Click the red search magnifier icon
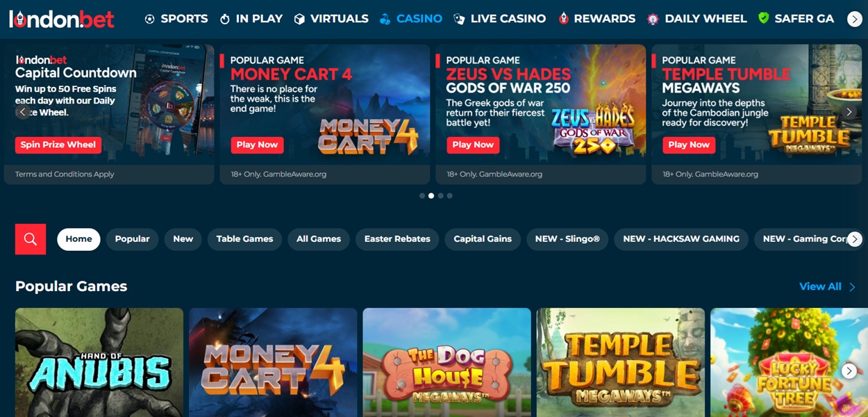This screenshot has height=417, width=868. [x=31, y=239]
